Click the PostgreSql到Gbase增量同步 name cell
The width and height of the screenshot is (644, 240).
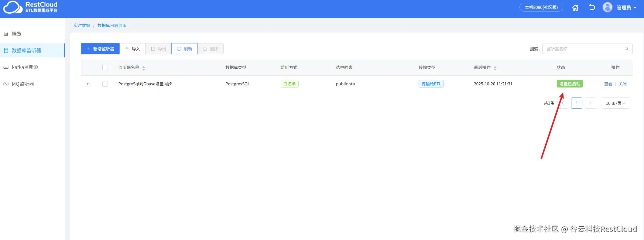pos(145,84)
